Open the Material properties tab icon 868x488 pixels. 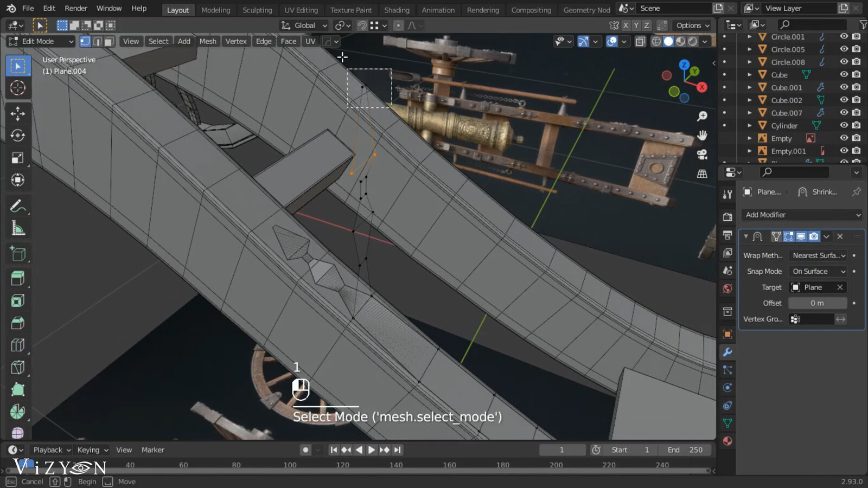[x=727, y=441]
